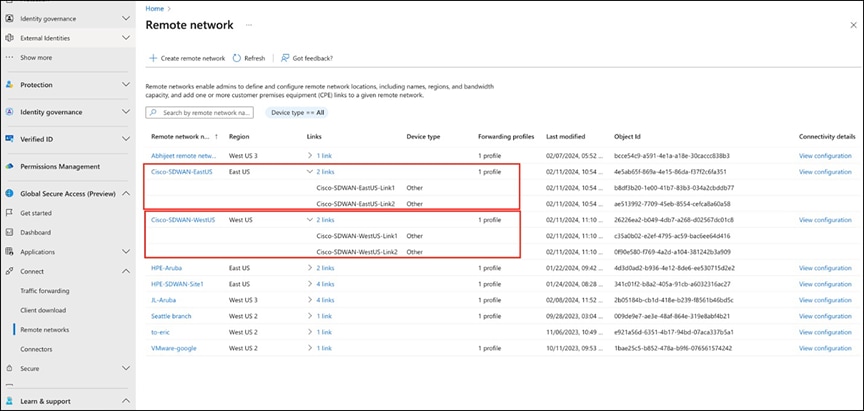This screenshot has height=411, width=864.
Task: Click the Global Secure Access globe icon
Action: click(x=9, y=194)
